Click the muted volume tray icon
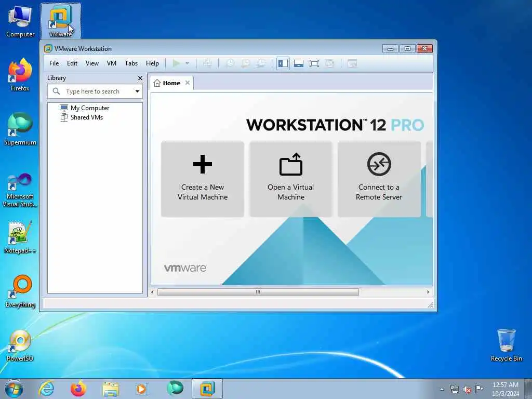Image resolution: width=532 pixels, height=399 pixels. 467,389
